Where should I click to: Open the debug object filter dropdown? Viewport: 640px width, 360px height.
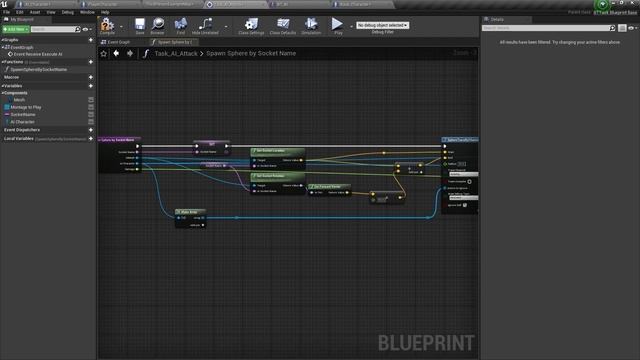coord(382,25)
